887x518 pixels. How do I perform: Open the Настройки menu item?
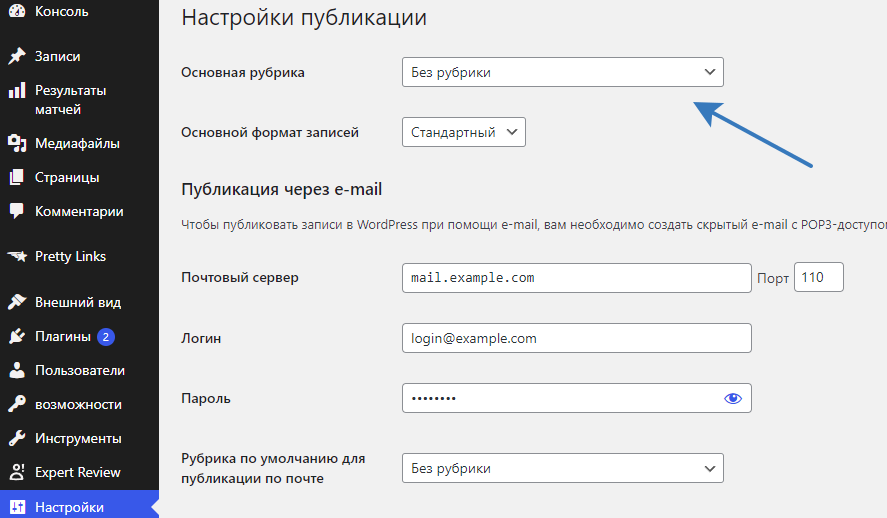(x=79, y=507)
